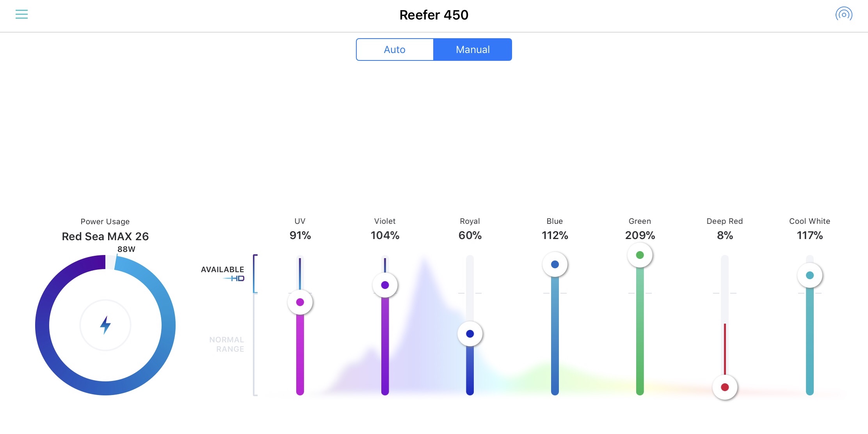Image resolution: width=868 pixels, height=434 pixels.
Task: Tap the wireless connection icon
Action: pyautogui.click(x=843, y=15)
